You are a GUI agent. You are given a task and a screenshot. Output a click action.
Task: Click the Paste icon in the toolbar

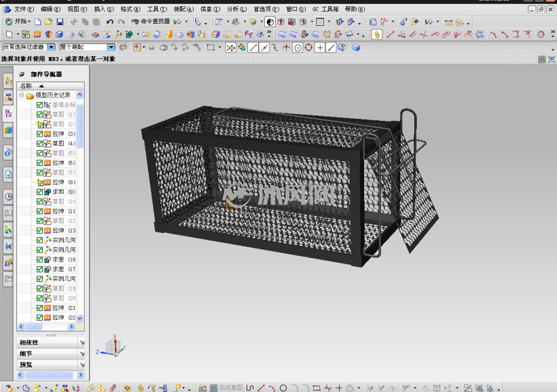pyautogui.click(x=96, y=22)
